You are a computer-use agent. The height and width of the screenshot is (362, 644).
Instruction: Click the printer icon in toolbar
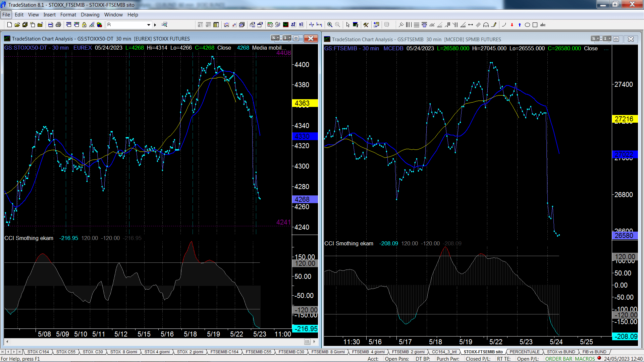tap(58, 24)
